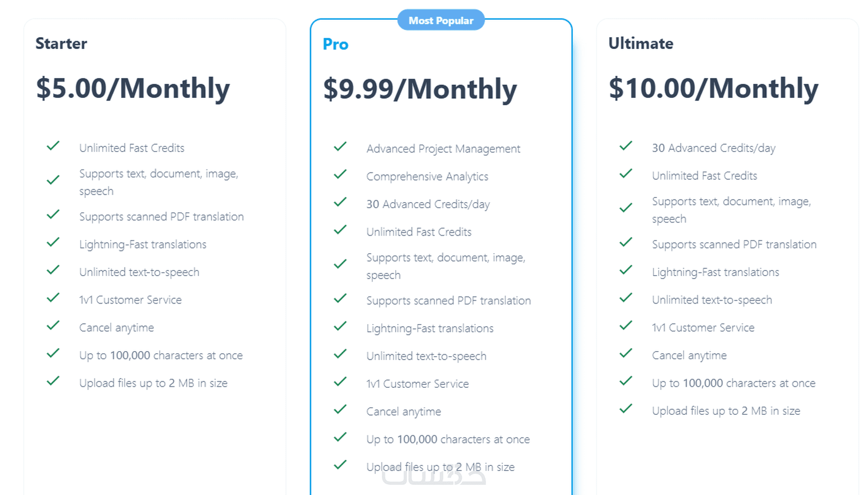Click the $10.00/Monthly price
The image size is (868, 495).
tap(713, 88)
